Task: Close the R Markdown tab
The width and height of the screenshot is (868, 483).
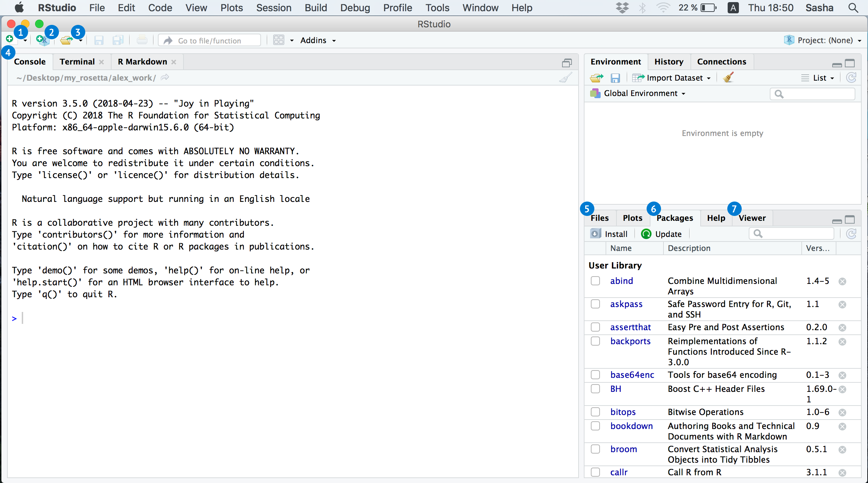Action: pyautogui.click(x=174, y=62)
